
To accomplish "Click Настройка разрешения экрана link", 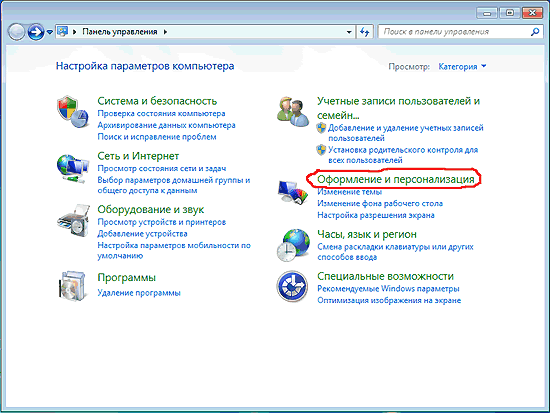I will [376, 215].
